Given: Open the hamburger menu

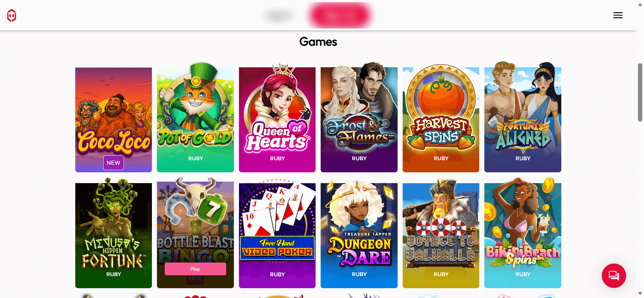Looking at the screenshot, I should pos(618,15).
